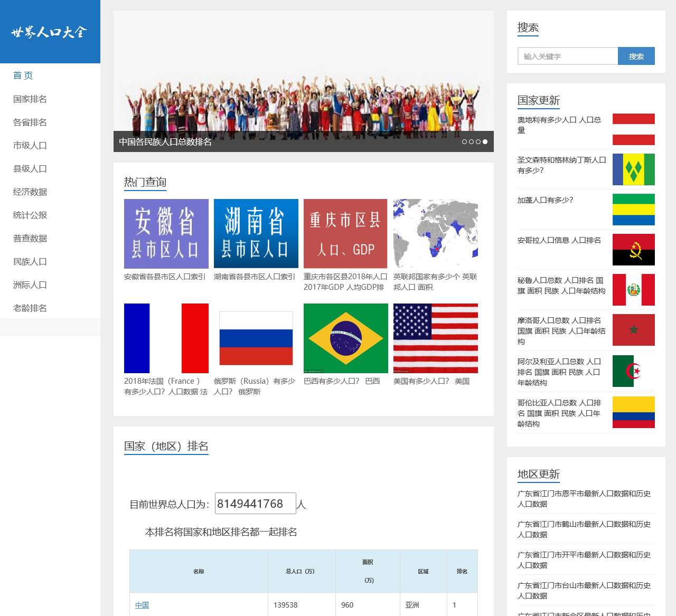Open the 首页 navigation item
This screenshot has height=616, width=676.
22,75
